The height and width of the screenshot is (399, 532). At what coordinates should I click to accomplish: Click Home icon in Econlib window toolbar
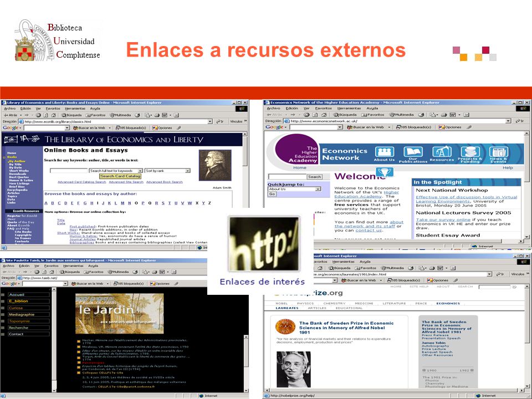coord(54,115)
